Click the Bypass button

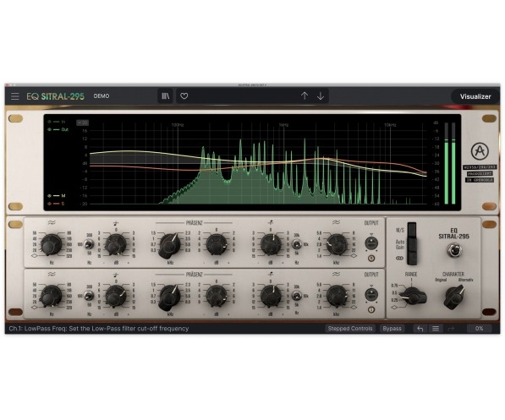(x=392, y=329)
